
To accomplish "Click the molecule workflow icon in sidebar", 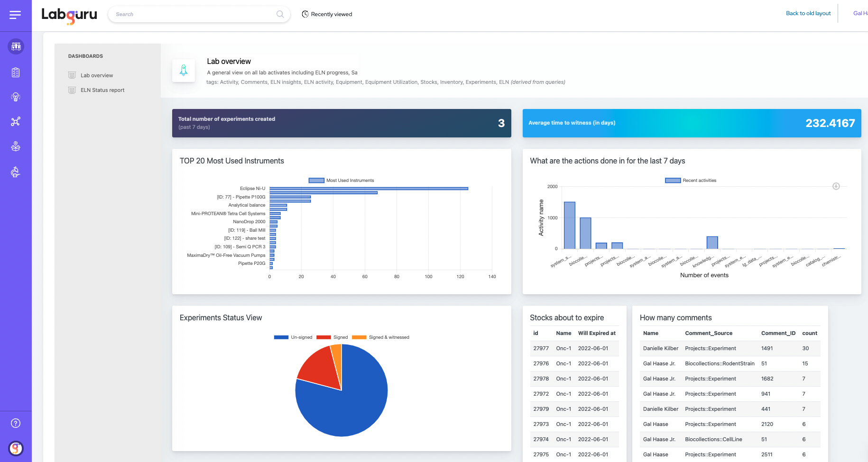I will (16, 121).
